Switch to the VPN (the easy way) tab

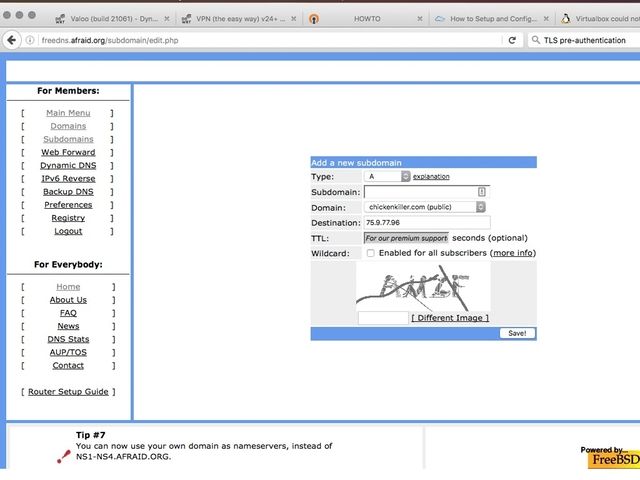pos(239,19)
